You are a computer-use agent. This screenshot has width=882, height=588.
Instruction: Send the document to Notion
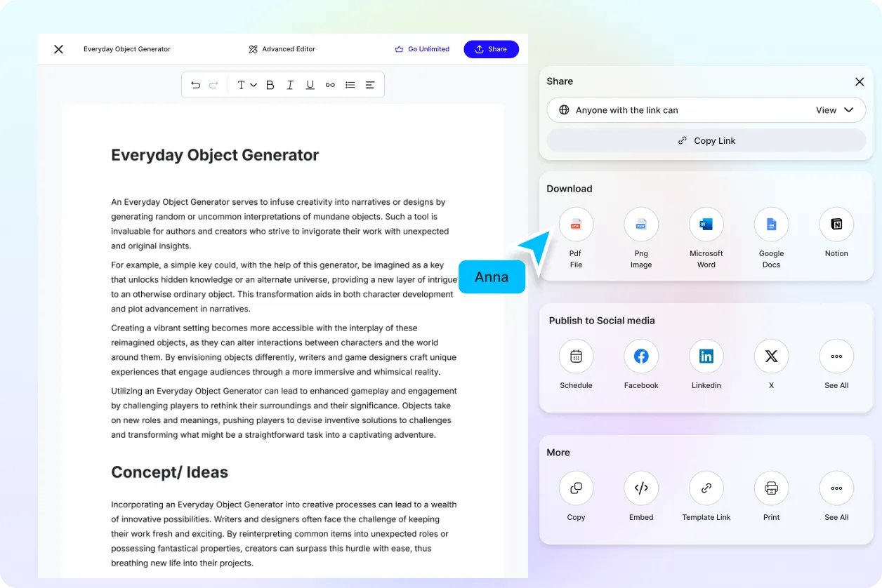pos(836,224)
